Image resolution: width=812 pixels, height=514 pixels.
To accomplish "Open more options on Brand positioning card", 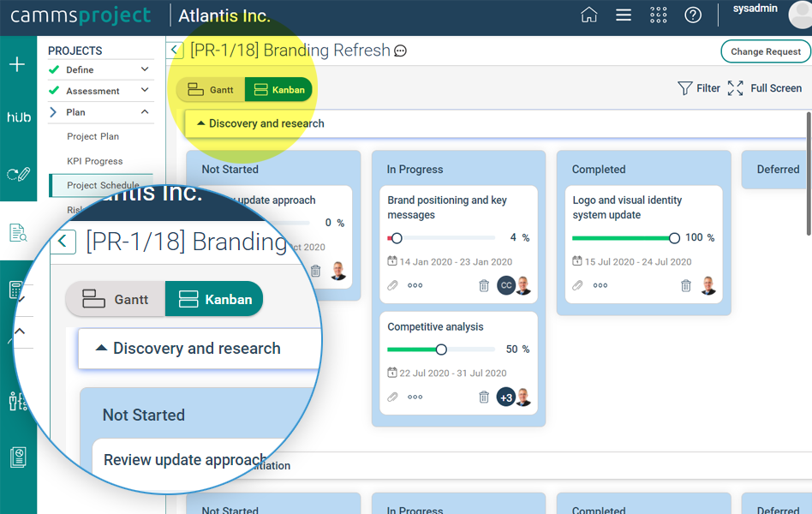I will click(415, 285).
